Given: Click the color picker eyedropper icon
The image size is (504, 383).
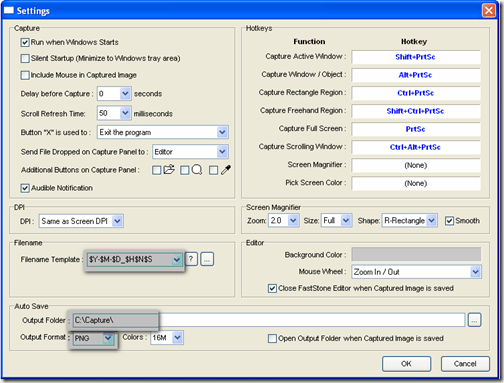Looking at the screenshot, I should 226,170.
